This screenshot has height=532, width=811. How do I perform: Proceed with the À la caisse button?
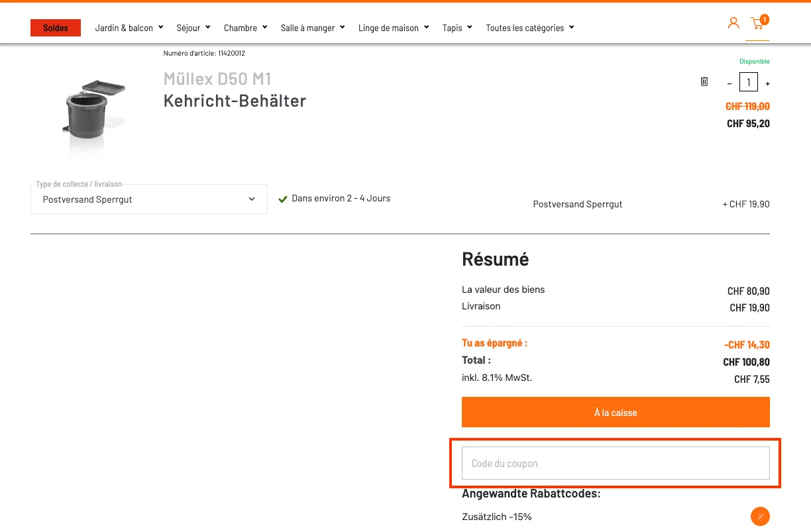coord(616,412)
